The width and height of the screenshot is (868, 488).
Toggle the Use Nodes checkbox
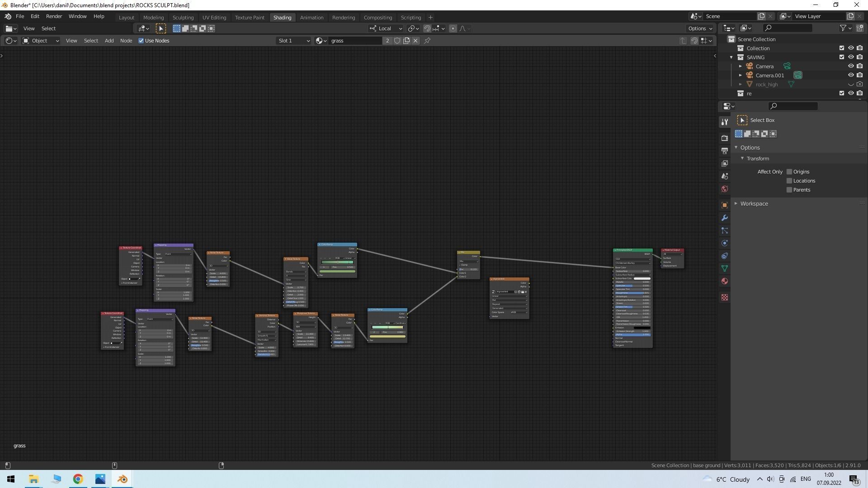point(141,41)
